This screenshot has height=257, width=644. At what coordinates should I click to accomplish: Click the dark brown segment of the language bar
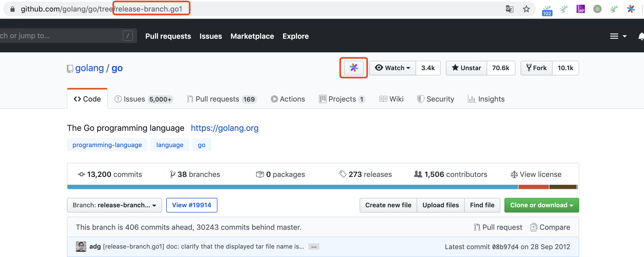(x=563, y=187)
